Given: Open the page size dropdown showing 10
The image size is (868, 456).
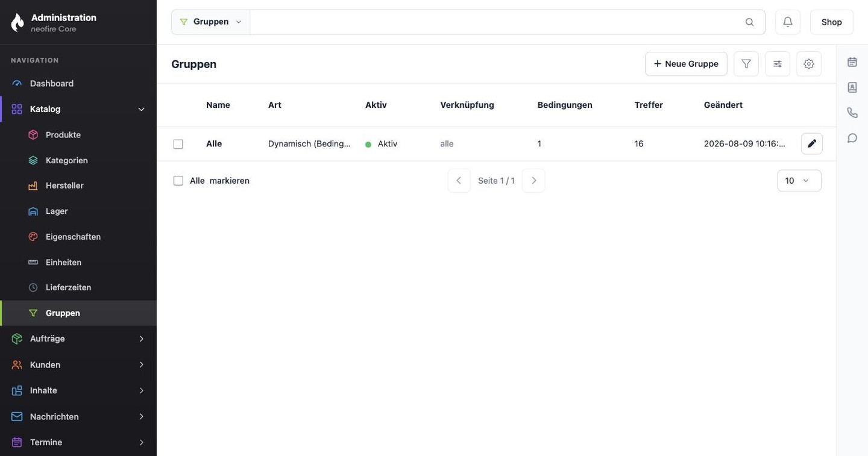Looking at the screenshot, I should coord(799,181).
